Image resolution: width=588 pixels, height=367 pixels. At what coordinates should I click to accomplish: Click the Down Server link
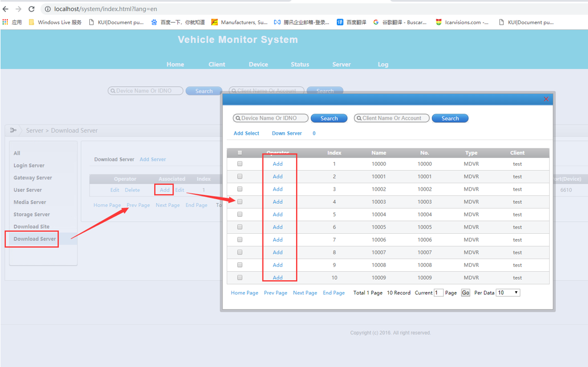pyautogui.click(x=287, y=133)
